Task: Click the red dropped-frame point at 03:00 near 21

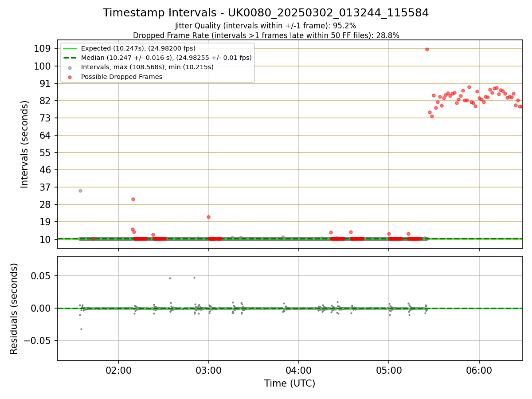Action: 208,217
